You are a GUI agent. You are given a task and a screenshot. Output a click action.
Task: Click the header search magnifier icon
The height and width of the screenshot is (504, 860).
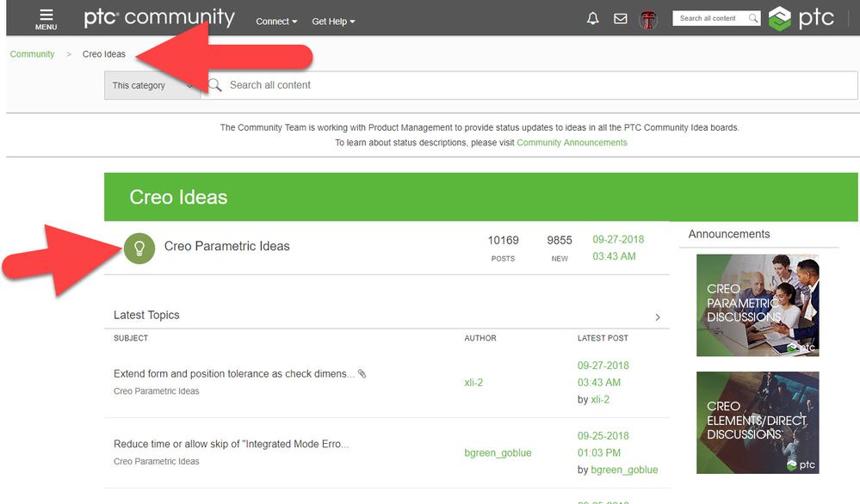(753, 18)
